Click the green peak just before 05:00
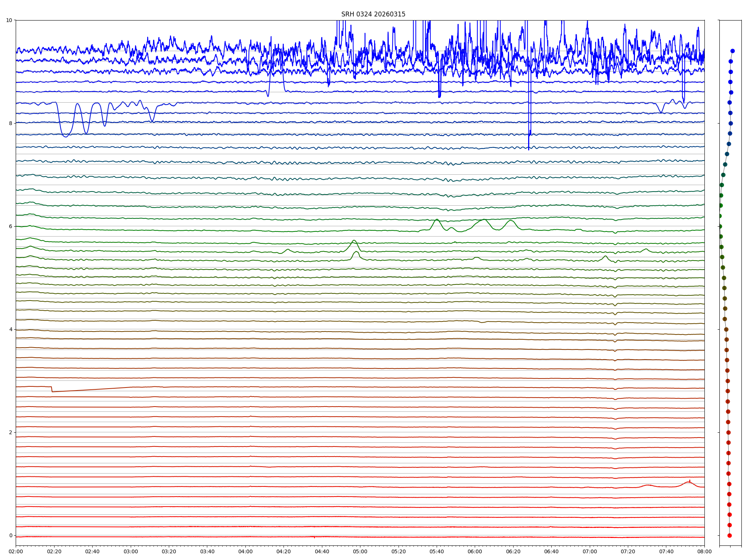Screen dimensions: 747x560 (x=354, y=240)
